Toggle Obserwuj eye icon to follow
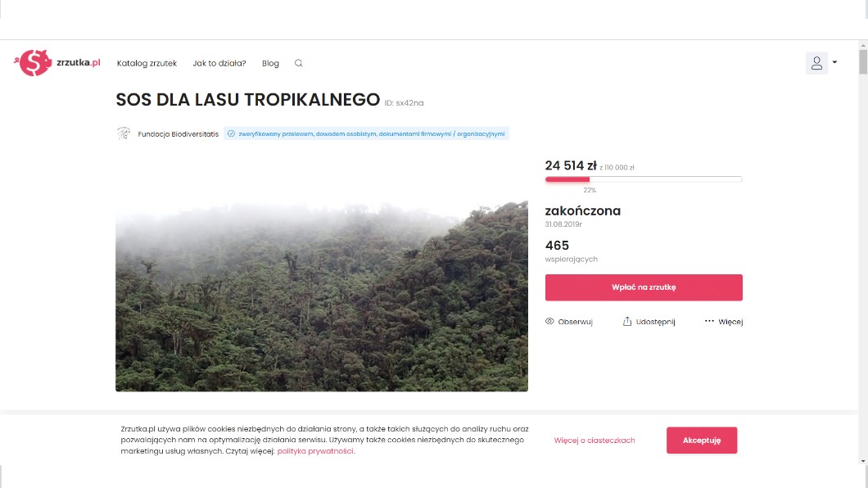The width and height of the screenshot is (868, 488). (x=550, y=322)
